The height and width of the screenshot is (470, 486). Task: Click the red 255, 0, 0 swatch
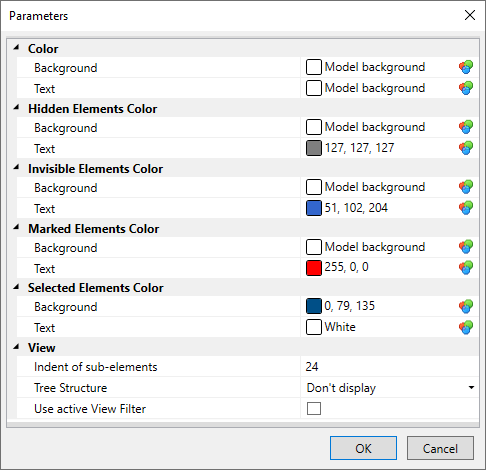(x=314, y=268)
